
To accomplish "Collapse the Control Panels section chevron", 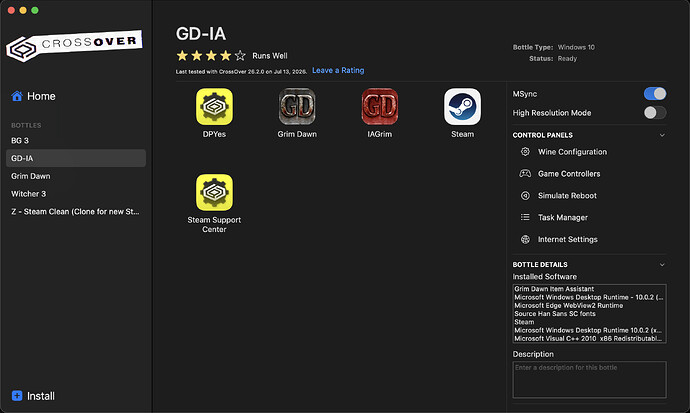I will [x=662, y=135].
